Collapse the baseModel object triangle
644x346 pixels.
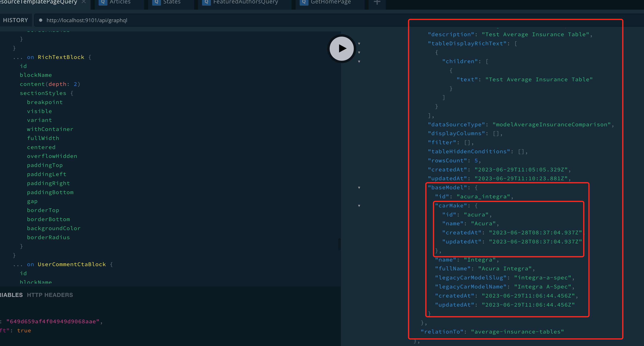click(x=359, y=188)
